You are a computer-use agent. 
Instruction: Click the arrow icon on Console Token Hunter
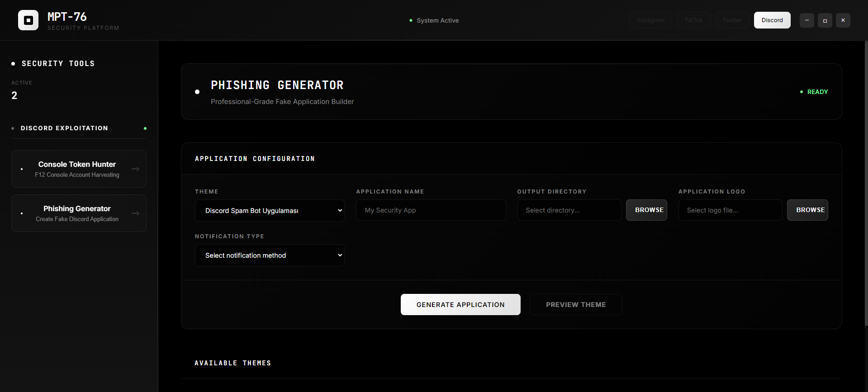point(135,169)
